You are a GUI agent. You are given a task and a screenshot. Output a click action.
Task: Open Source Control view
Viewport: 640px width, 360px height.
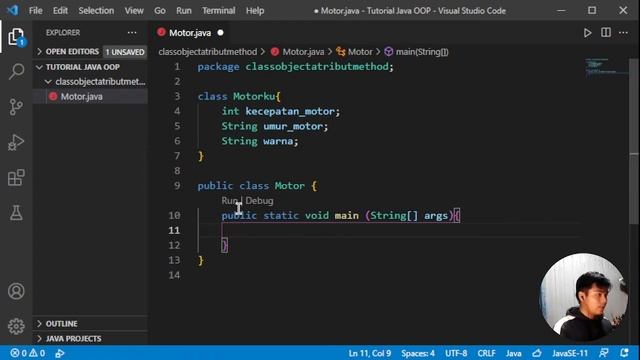(x=16, y=107)
